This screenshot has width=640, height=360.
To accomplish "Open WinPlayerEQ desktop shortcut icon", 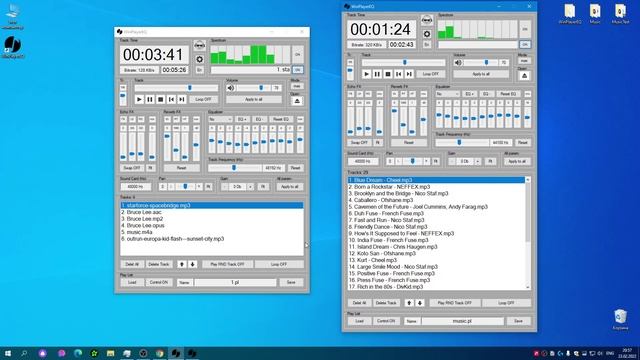I will [x=13, y=47].
